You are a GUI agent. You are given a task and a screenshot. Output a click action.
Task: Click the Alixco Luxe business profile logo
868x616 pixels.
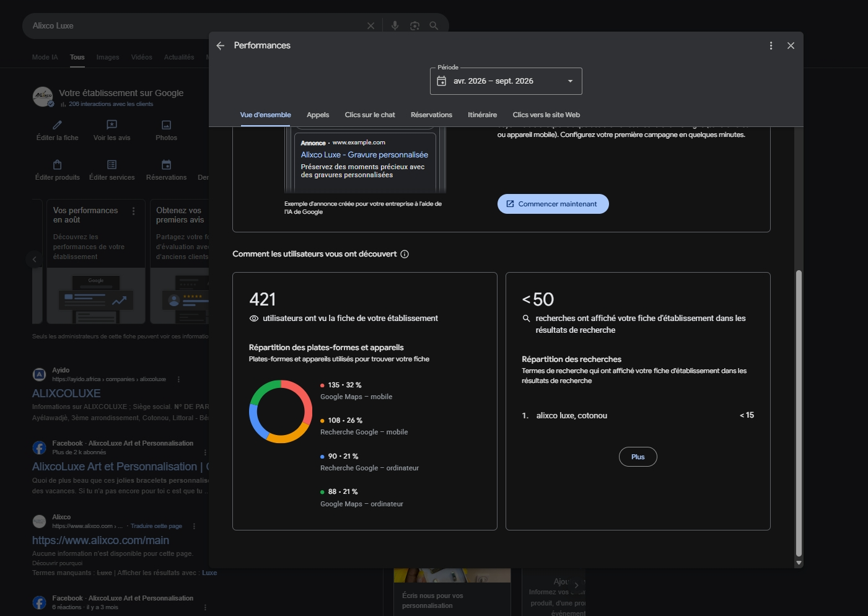point(43,97)
